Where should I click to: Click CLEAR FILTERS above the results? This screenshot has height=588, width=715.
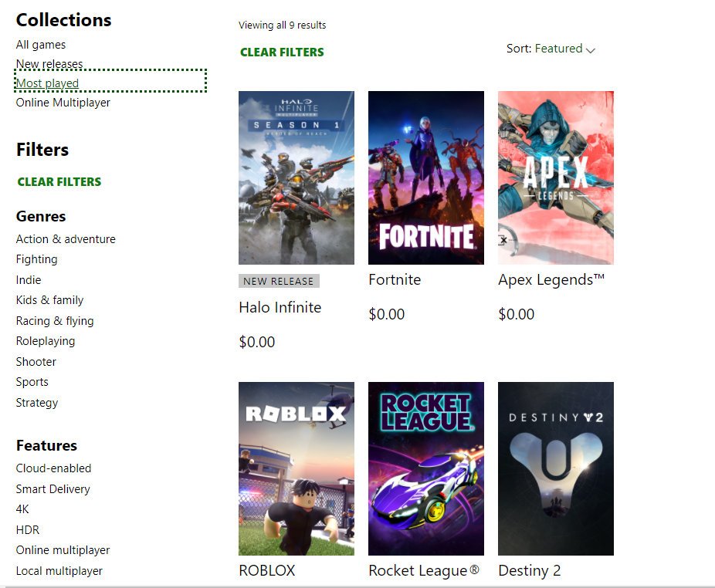click(x=282, y=52)
